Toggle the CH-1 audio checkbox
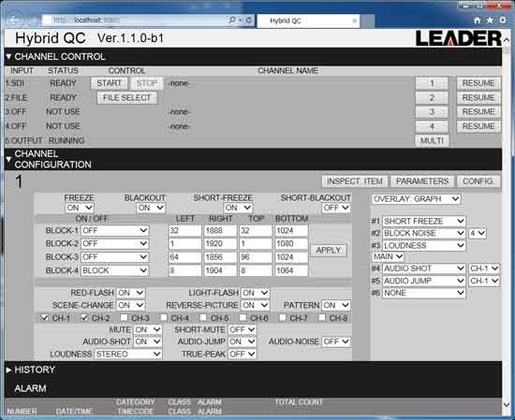Image resolution: width=515 pixels, height=420 pixels. [44, 318]
